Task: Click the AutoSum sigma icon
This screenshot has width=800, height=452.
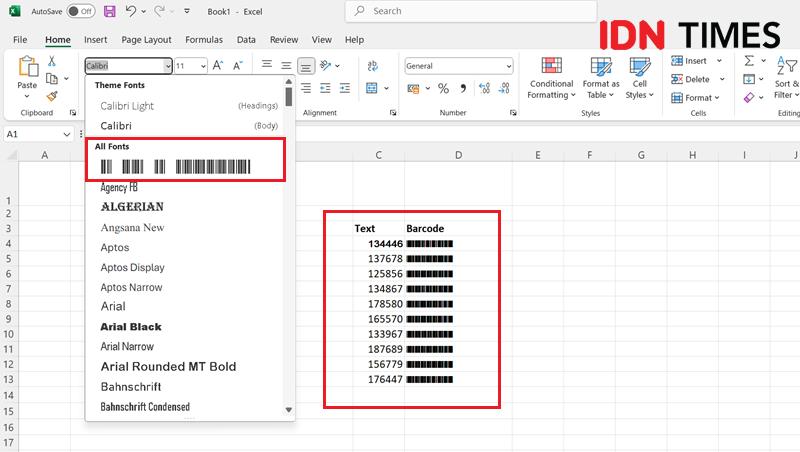Action: pos(748,61)
